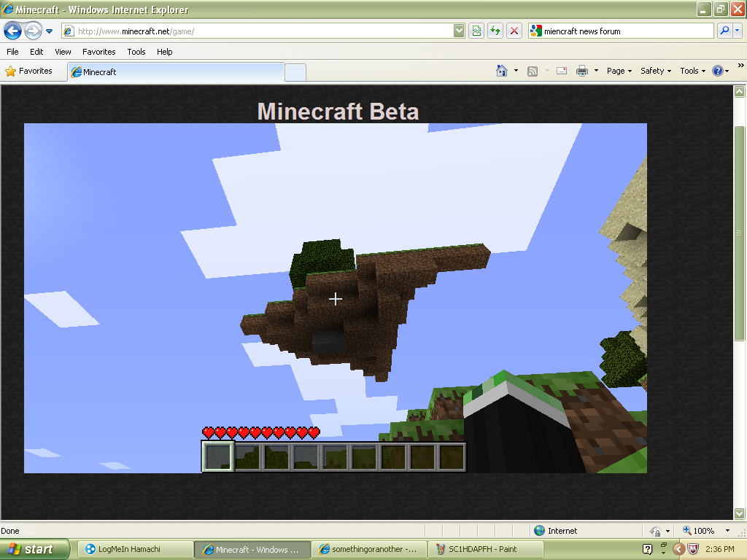This screenshot has height=560, width=747.
Task: Click the browser Forward arrow button
Action: 33,31
